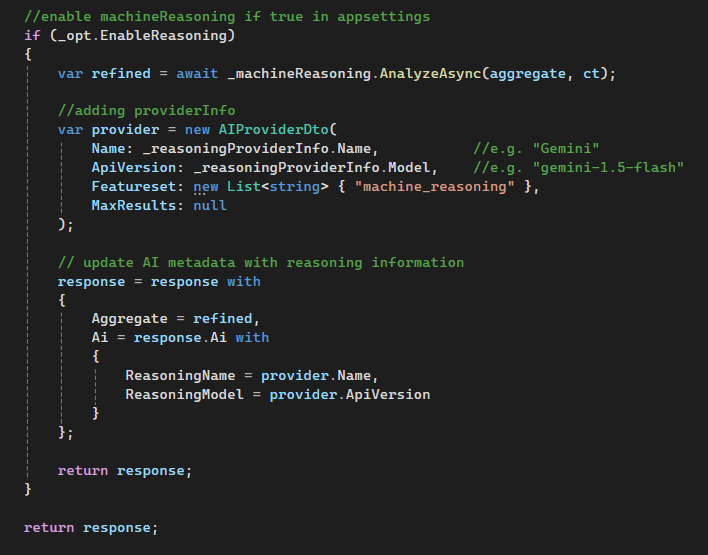
Task: Click the "//adding providerInfo" comment
Action: point(146,110)
